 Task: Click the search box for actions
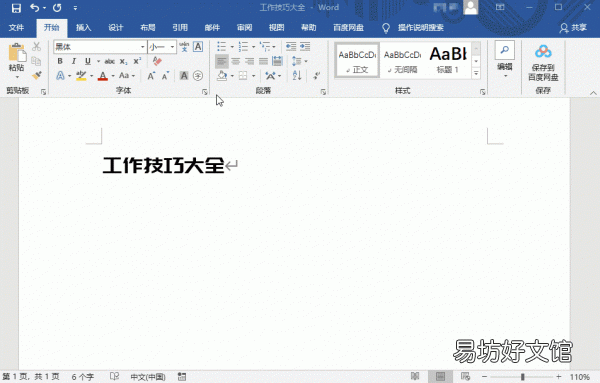click(x=421, y=28)
